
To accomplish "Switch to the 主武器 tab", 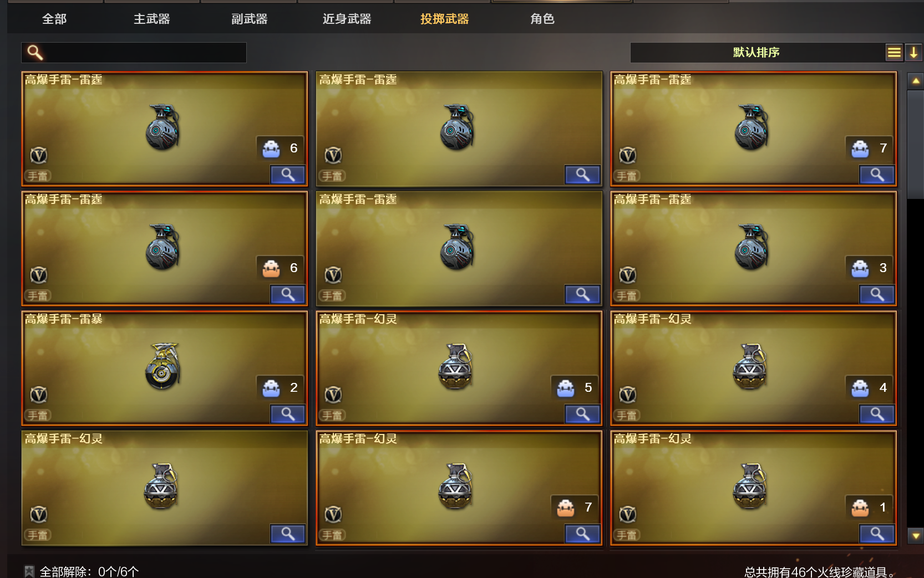I will coord(151,19).
